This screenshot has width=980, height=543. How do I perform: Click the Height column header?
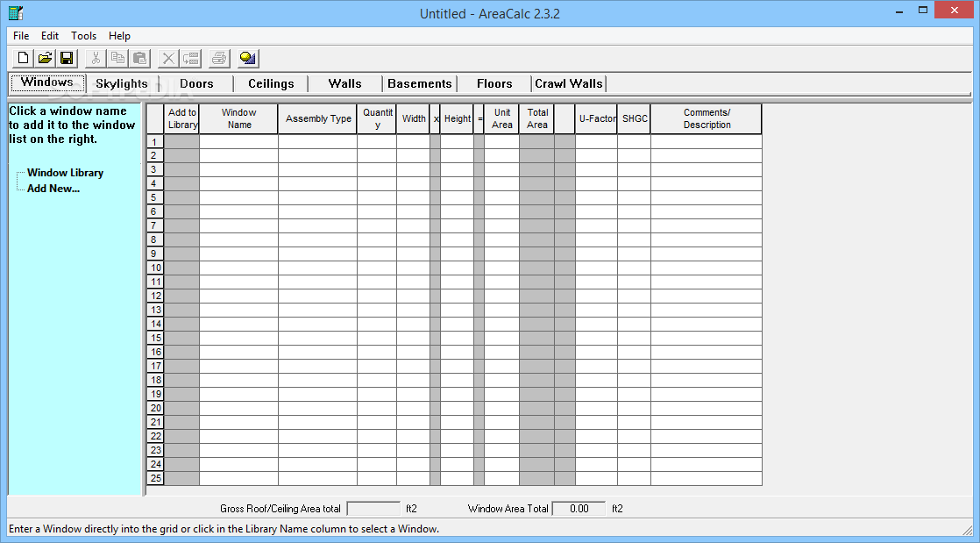point(457,118)
